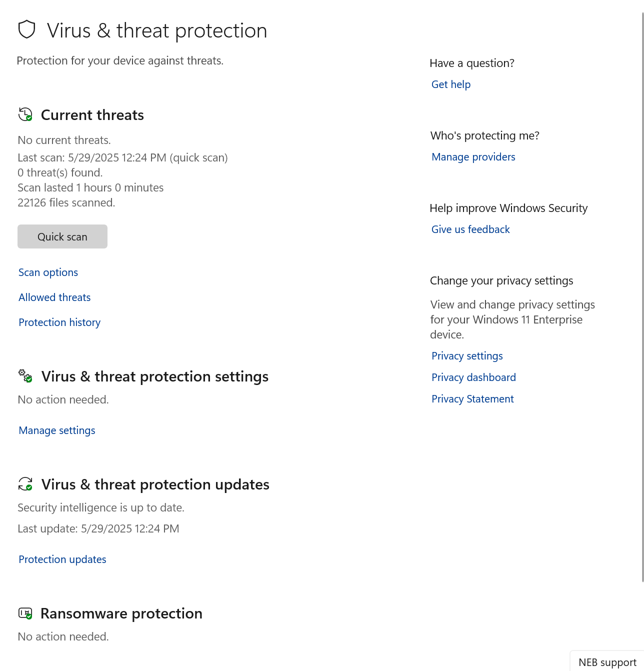Click the Get help link
Image resolution: width=644 pixels, height=671 pixels.
click(x=451, y=84)
